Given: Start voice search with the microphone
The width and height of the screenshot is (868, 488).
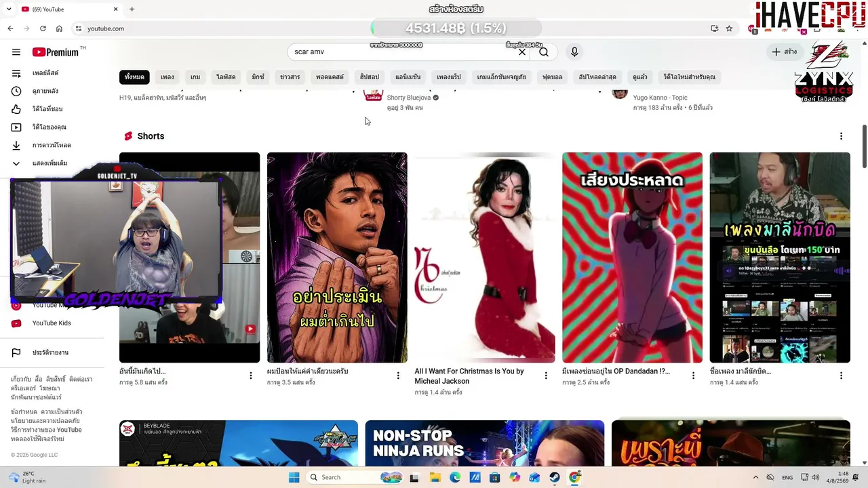Looking at the screenshot, I should click(x=574, y=52).
